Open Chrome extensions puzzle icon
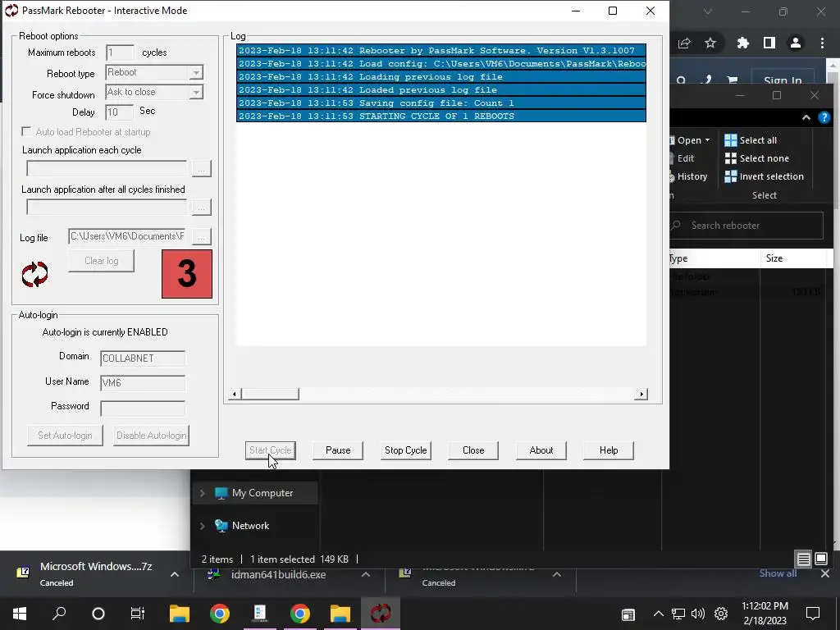Image resolution: width=840 pixels, height=630 pixels. [743, 43]
